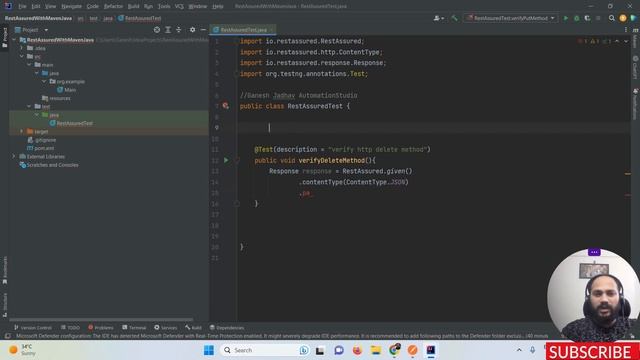Hide the Project panel with minus icon
This screenshot has width=640, height=360.
click(203, 30)
